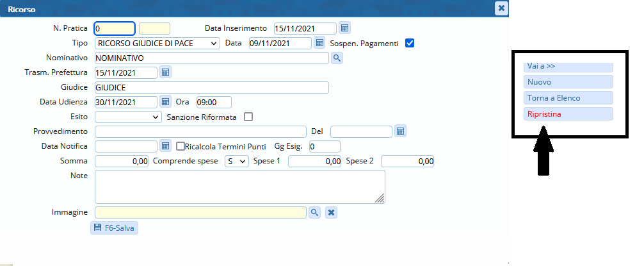This screenshot has width=644, height=266.
Task: Click the Vai a >> menu item
Action: (568, 67)
